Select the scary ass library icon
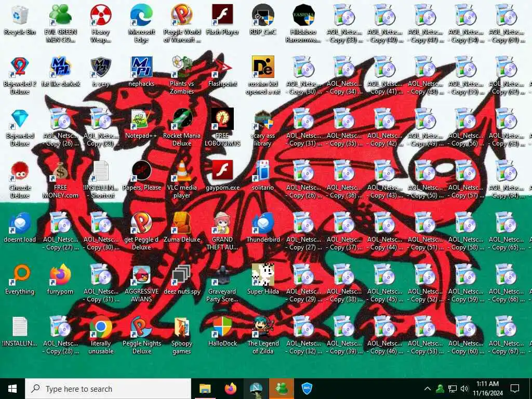 coord(263,119)
